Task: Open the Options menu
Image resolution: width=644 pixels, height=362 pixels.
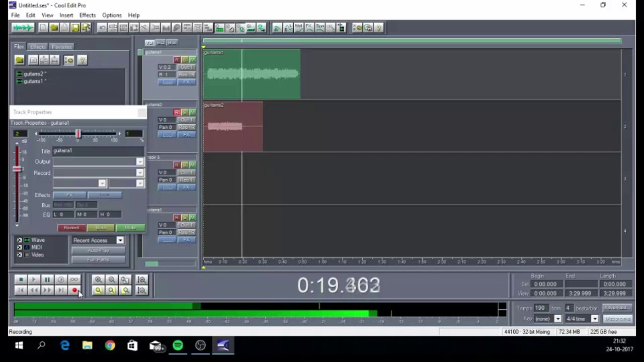Action: (x=112, y=15)
